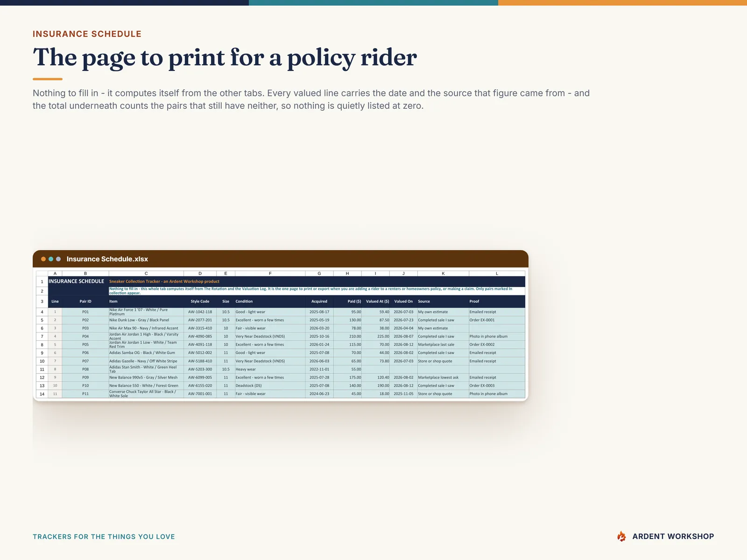Select the 'Order EX-0001' proof cell

point(497,320)
